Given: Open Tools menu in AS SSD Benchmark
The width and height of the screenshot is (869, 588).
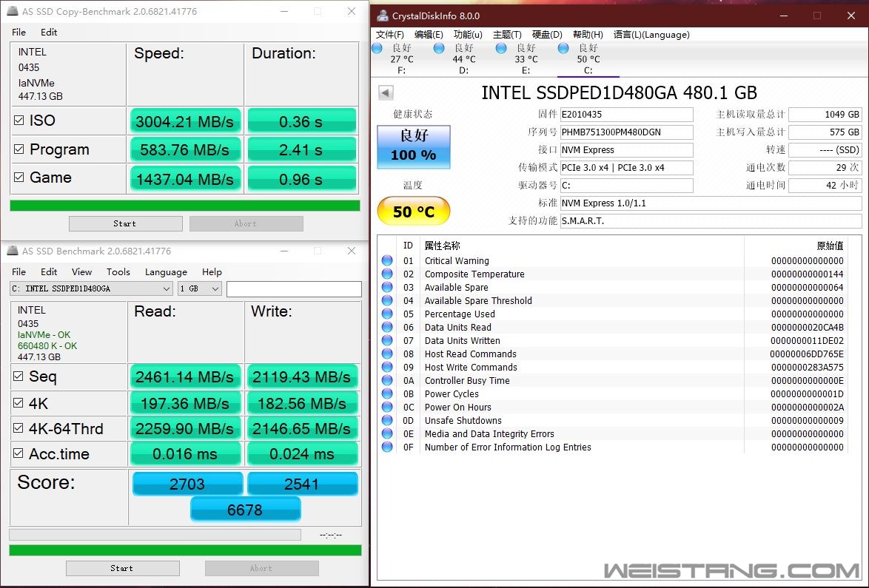Looking at the screenshot, I should tap(118, 272).
